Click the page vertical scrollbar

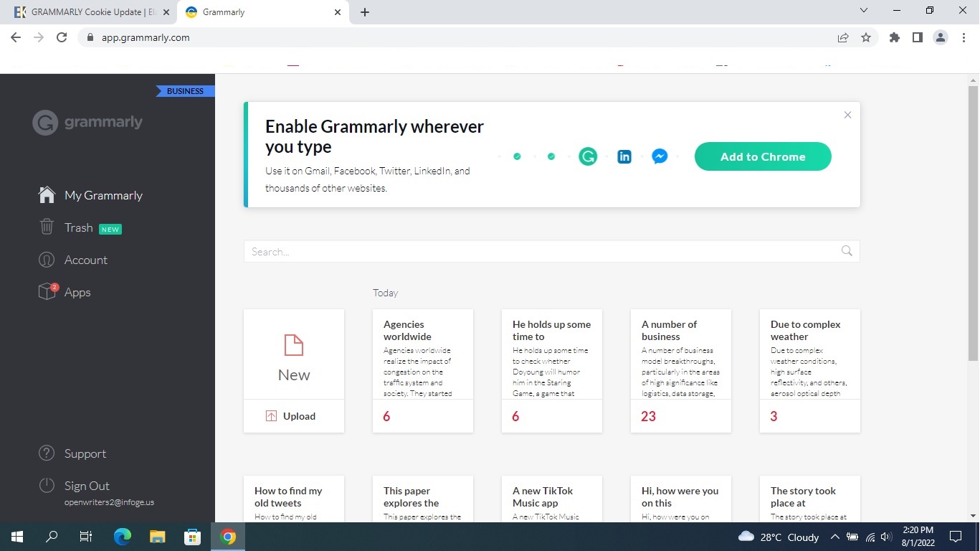[x=973, y=222]
